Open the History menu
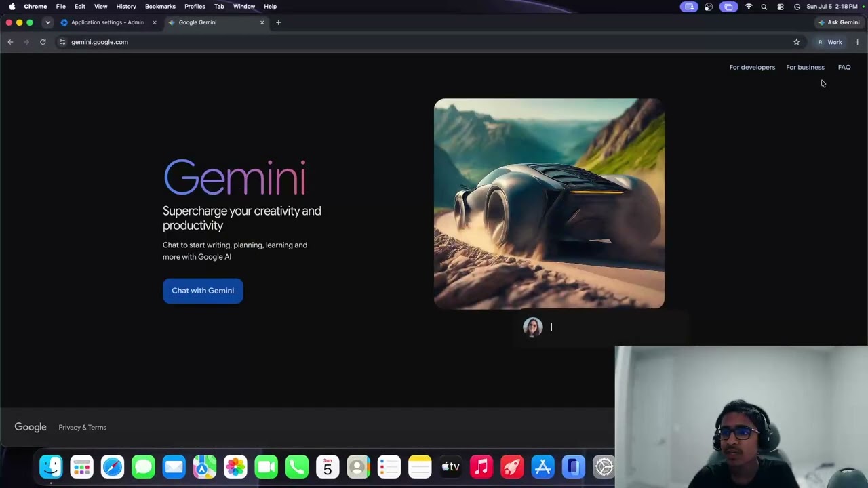The image size is (868, 488). (126, 7)
